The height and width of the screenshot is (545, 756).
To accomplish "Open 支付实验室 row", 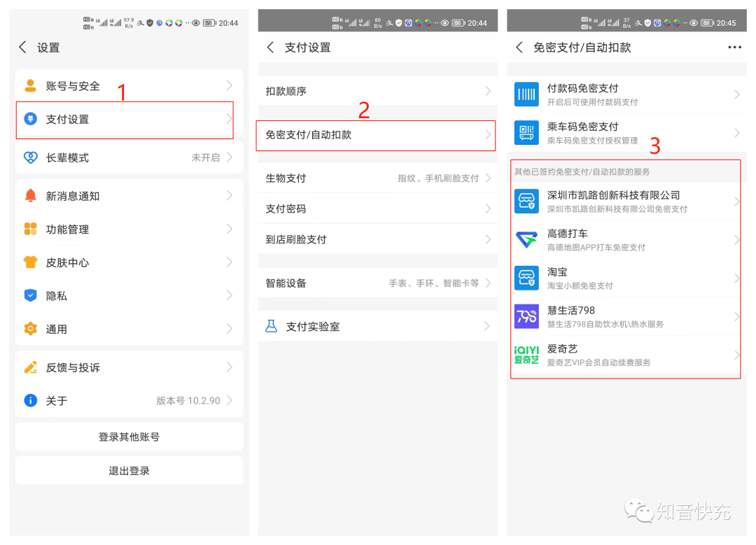I will pos(378,326).
